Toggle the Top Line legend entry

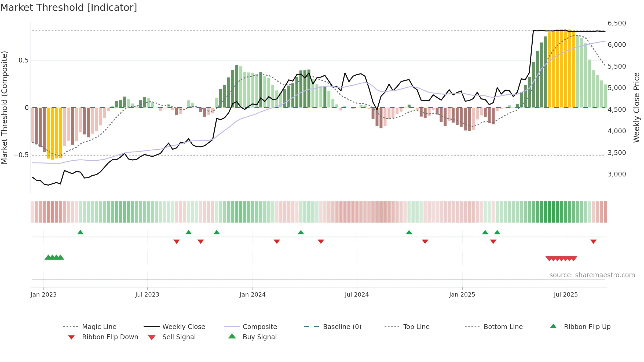pos(407,327)
